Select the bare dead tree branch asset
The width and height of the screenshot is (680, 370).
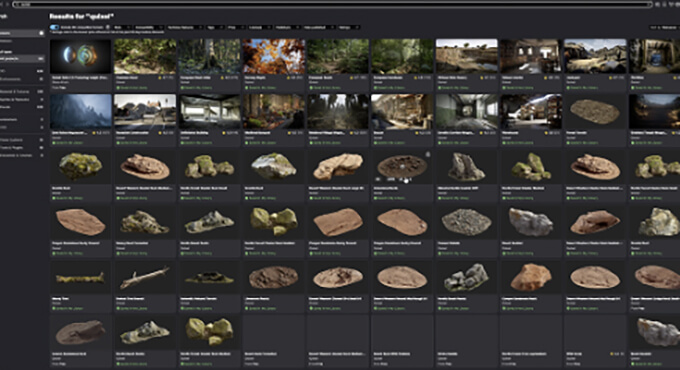pyautogui.click(x=145, y=277)
